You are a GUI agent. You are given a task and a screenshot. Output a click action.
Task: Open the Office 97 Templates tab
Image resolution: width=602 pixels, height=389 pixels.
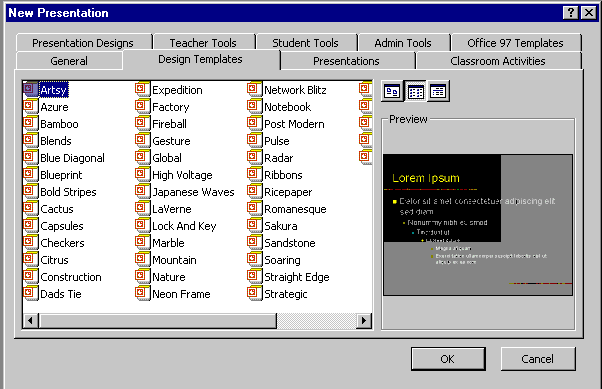(516, 43)
